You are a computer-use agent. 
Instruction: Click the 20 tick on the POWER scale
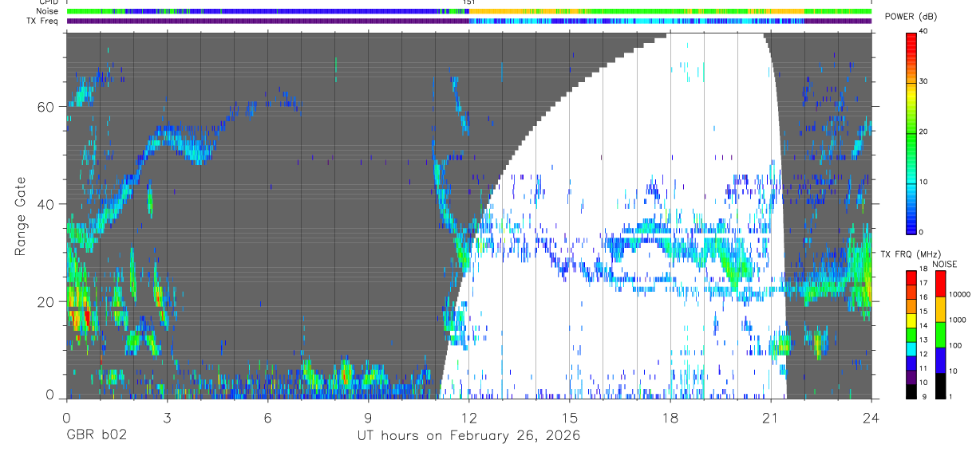coord(924,132)
